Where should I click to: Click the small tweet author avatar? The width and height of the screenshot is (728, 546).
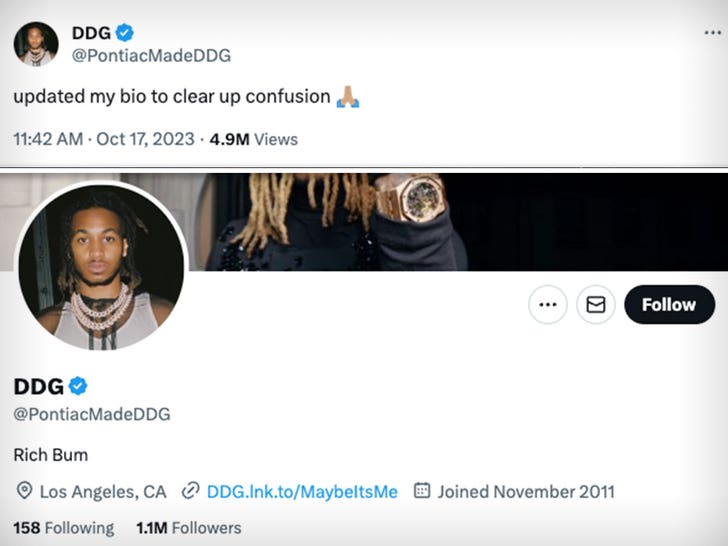point(36,43)
